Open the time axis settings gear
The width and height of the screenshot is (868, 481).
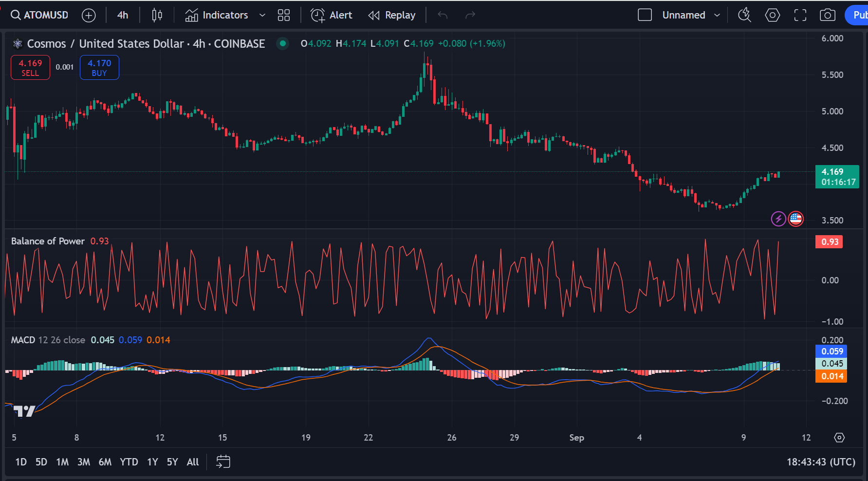coord(839,438)
